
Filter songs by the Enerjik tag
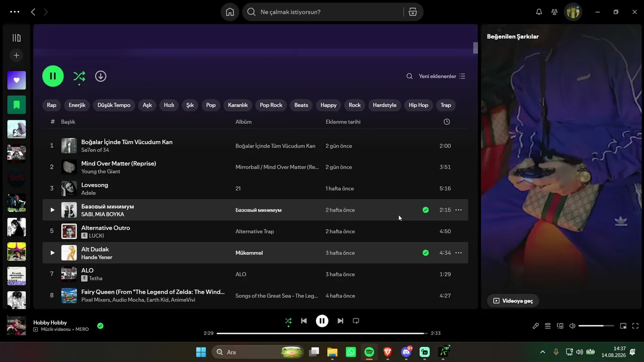click(x=77, y=105)
